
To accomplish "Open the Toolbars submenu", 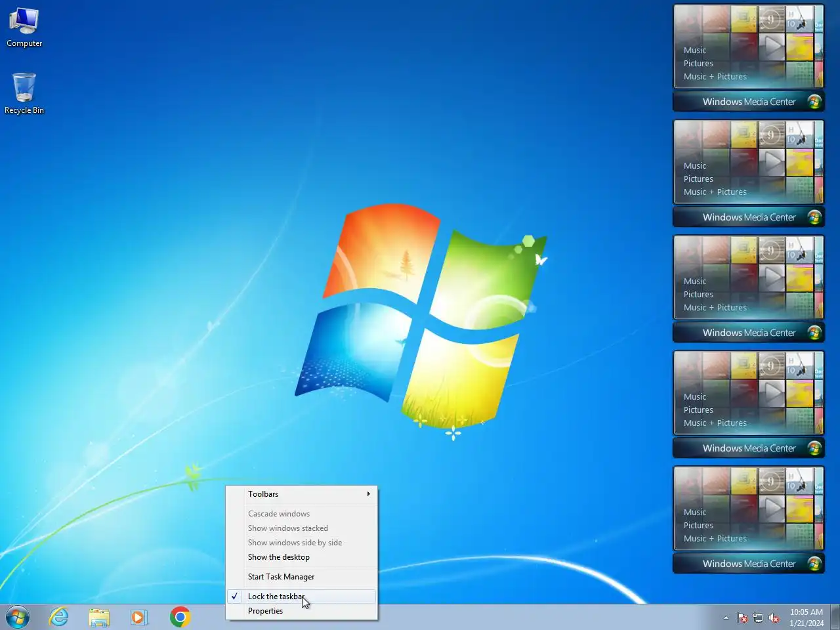I will tap(302, 494).
